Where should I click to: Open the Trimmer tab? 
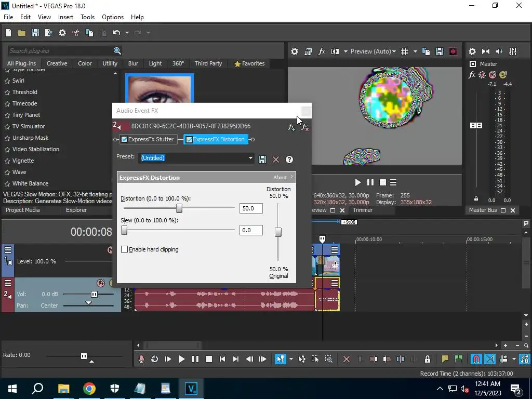pyautogui.click(x=362, y=210)
